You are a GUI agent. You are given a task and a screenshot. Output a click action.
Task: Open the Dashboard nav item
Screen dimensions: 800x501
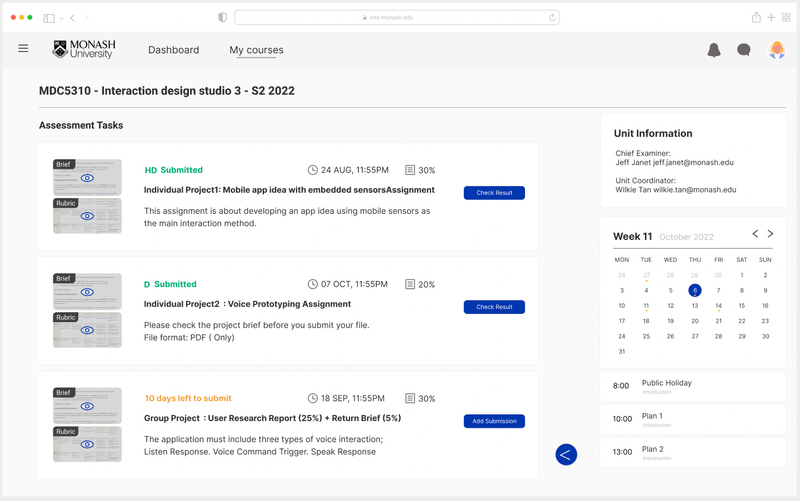tap(173, 50)
